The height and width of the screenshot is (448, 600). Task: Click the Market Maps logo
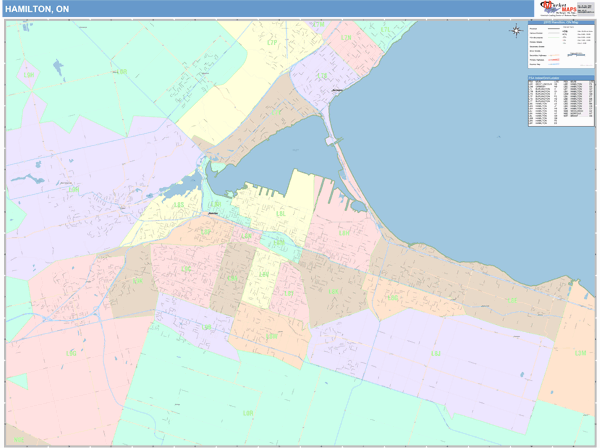click(558, 8)
